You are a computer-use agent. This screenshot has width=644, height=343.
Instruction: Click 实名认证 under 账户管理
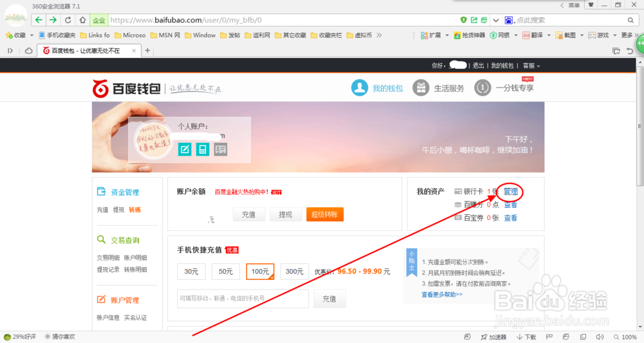pos(135,317)
